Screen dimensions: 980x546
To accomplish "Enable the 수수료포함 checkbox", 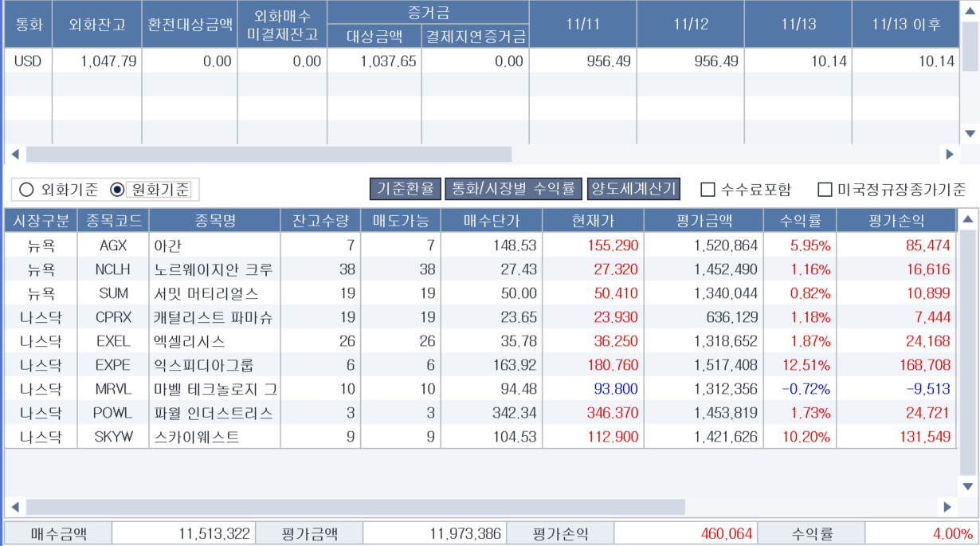I will [708, 190].
